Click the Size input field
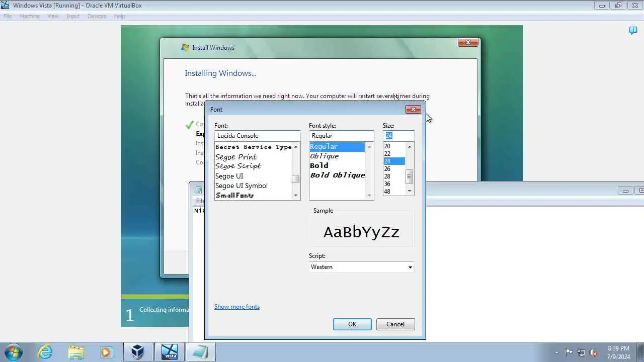Screen dimensions: 644x362 click(398, 136)
